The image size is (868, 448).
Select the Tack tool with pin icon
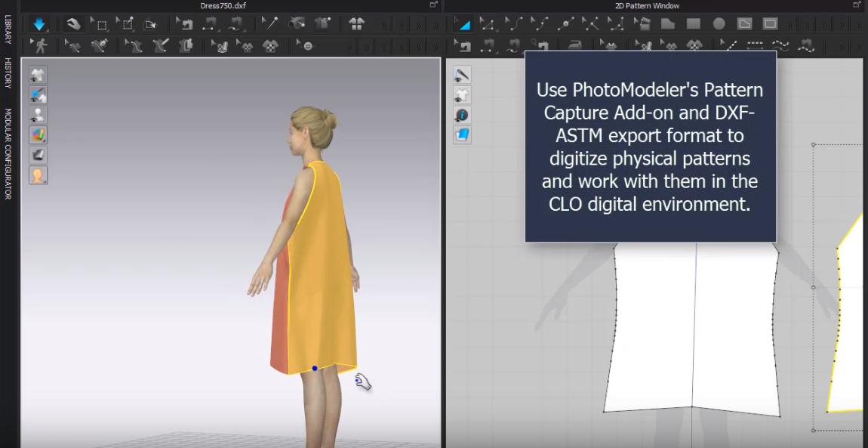tap(270, 24)
